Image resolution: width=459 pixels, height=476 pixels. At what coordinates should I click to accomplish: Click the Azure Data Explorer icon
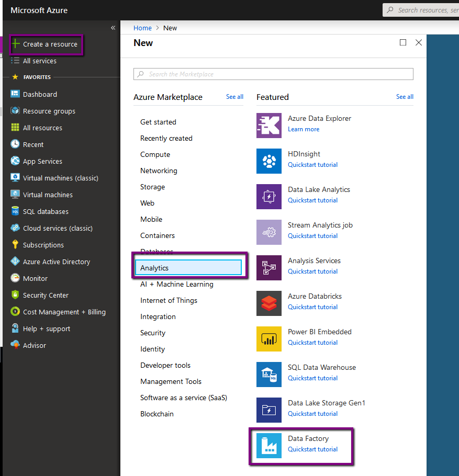click(269, 126)
